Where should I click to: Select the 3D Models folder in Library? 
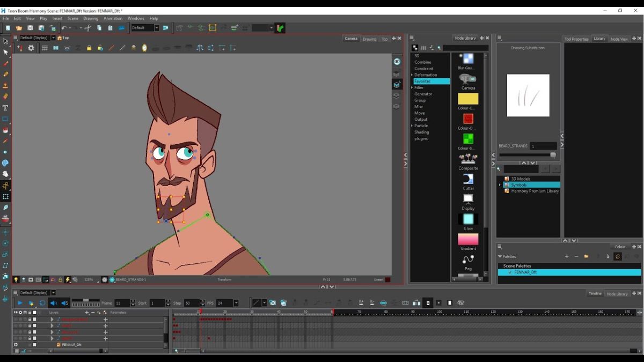pos(517,179)
